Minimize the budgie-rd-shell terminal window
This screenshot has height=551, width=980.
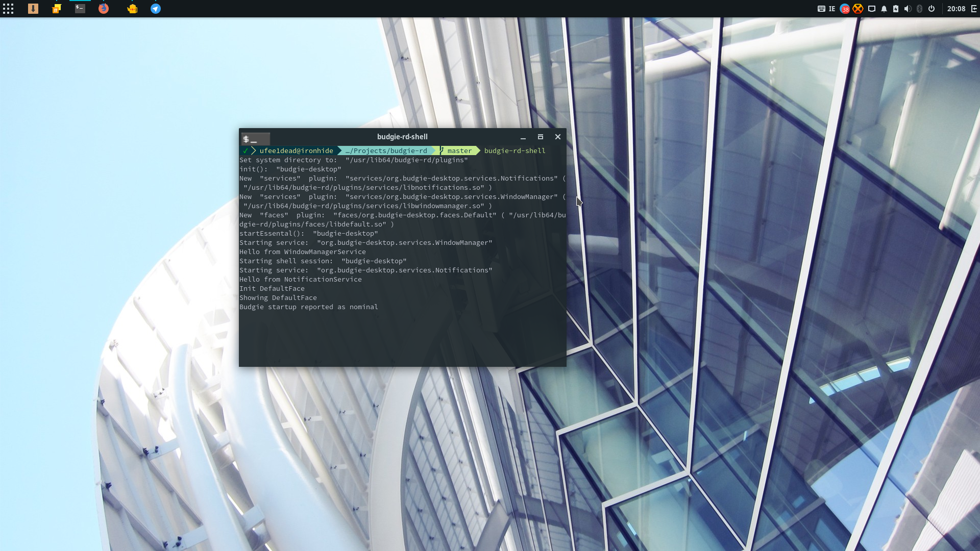(523, 137)
